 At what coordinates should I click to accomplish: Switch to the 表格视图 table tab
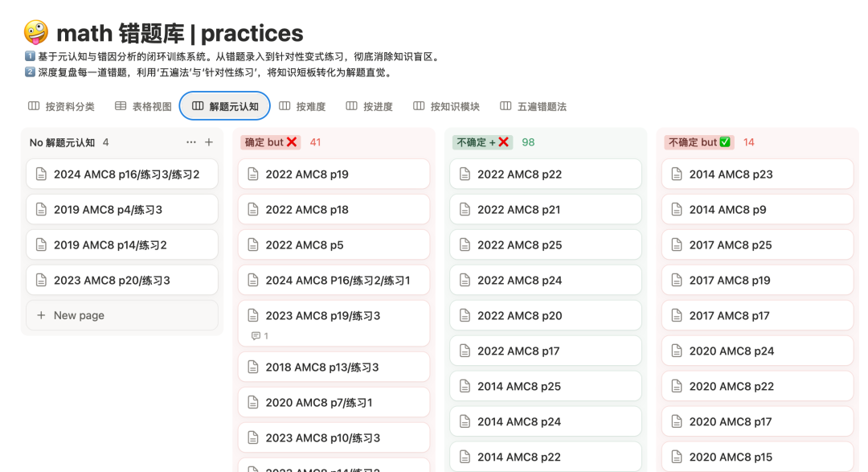pyautogui.click(x=143, y=106)
